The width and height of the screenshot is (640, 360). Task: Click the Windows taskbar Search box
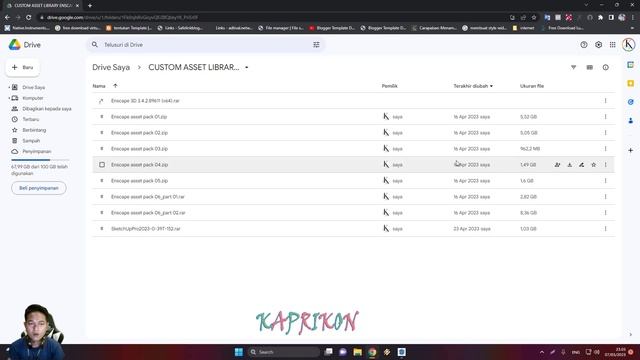284,352
